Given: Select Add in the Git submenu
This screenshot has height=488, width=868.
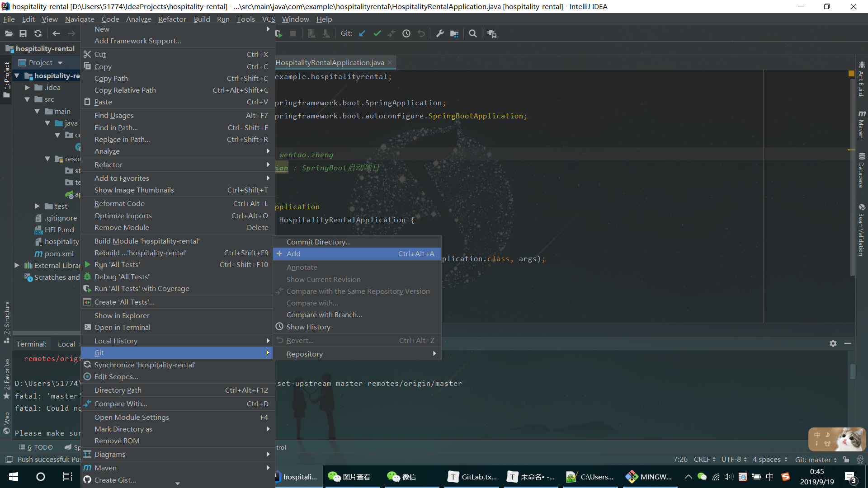Looking at the screenshot, I should (293, 254).
